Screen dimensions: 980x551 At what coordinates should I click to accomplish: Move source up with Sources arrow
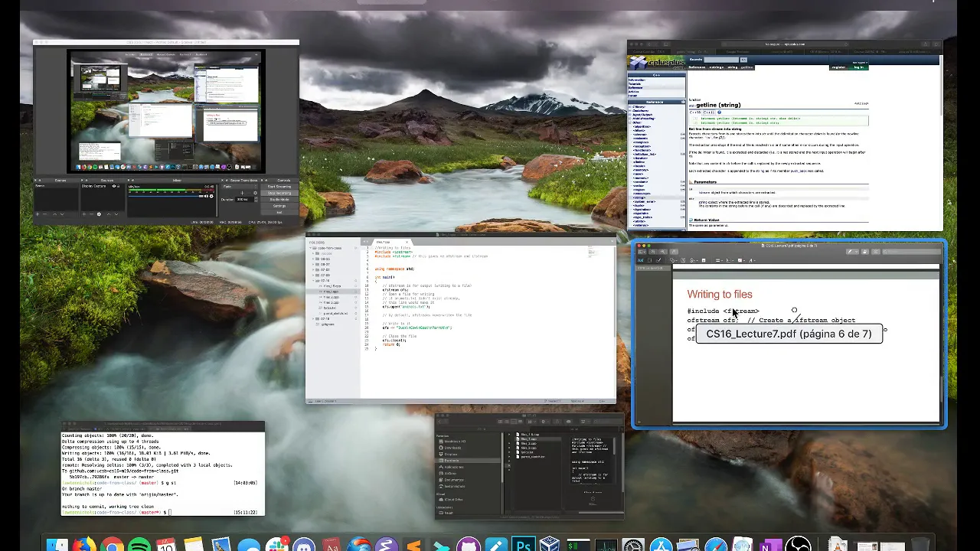pos(109,214)
